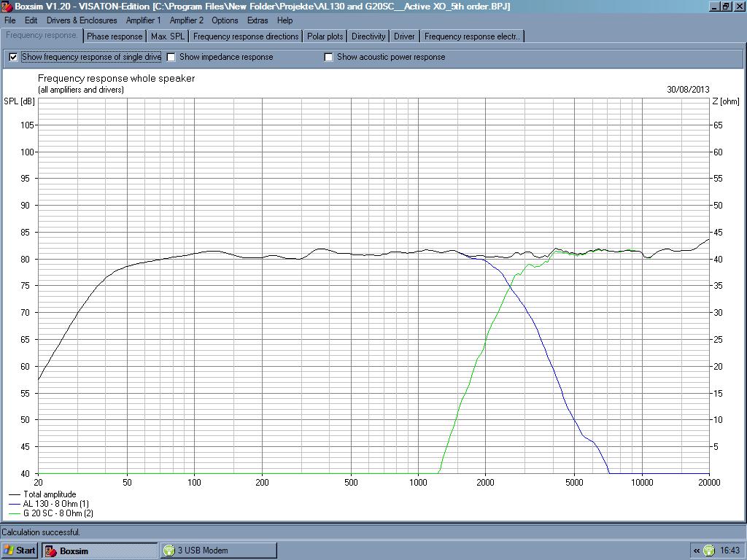
Task: Click the 1000 frequency axis label
Action: coord(418,483)
